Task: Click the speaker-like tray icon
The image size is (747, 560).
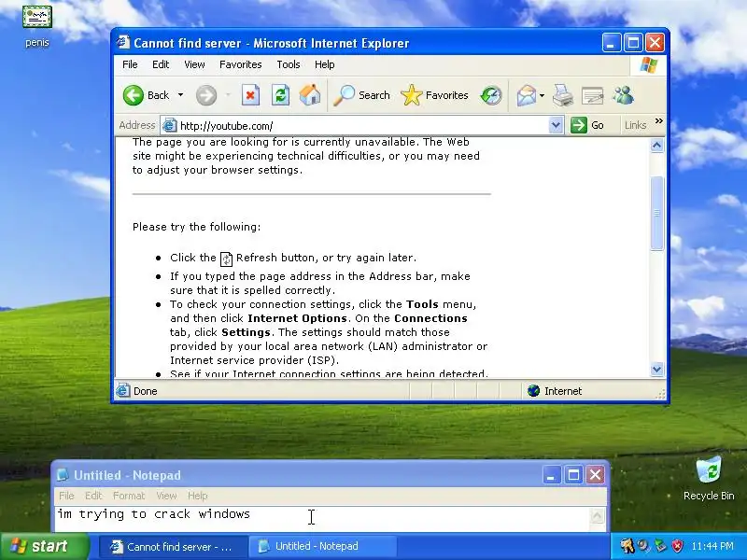Action: tap(643, 546)
